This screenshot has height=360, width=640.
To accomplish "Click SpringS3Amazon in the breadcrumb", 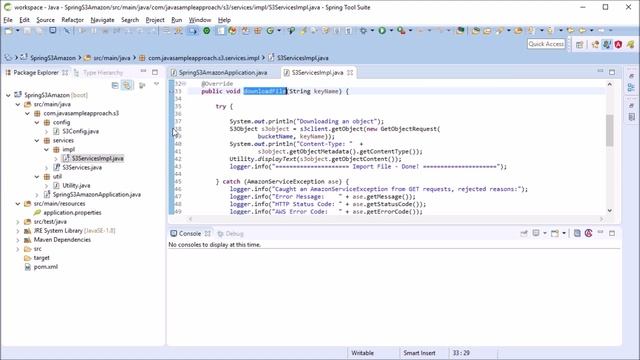I will (x=53, y=58).
